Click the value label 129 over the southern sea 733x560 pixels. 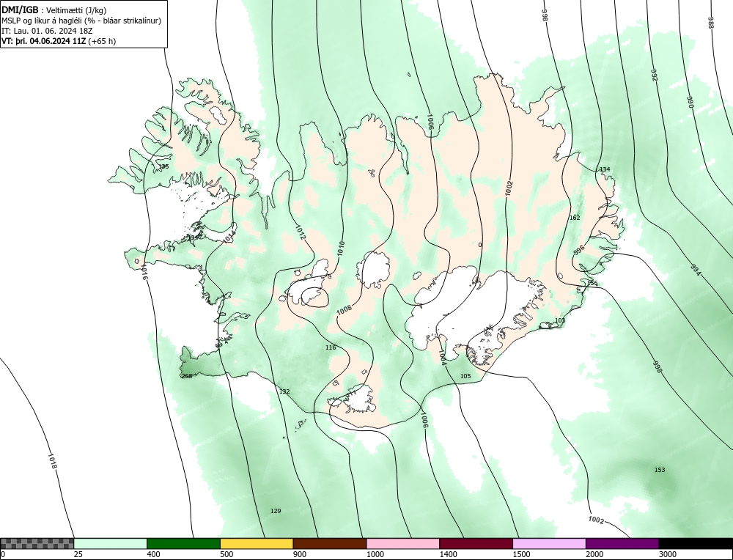pos(276,511)
